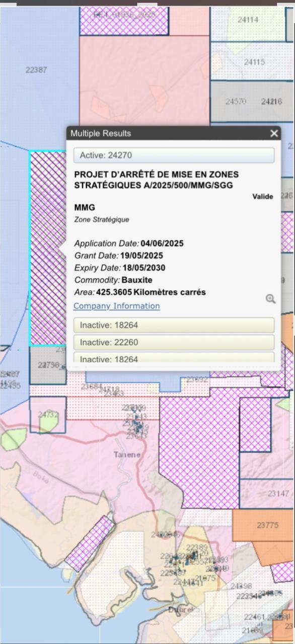295x644 pixels.
Task: Select map parcel labeled 24115
Action: [x=254, y=62]
